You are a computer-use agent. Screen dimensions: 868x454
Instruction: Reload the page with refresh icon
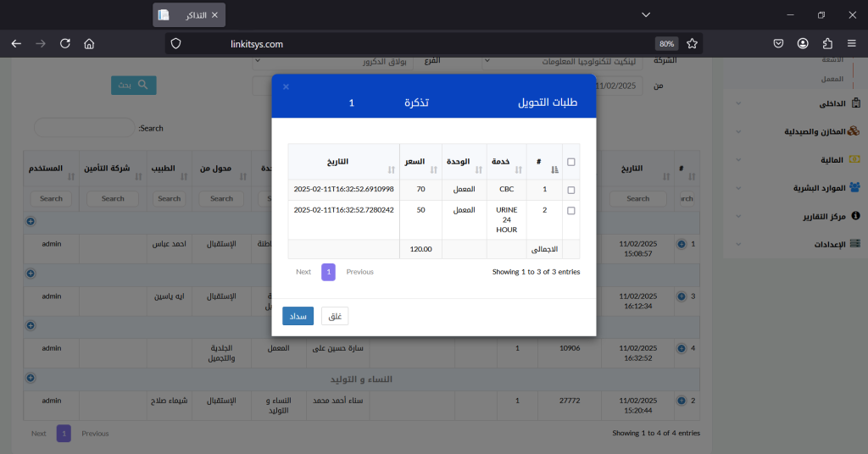coord(65,43)
